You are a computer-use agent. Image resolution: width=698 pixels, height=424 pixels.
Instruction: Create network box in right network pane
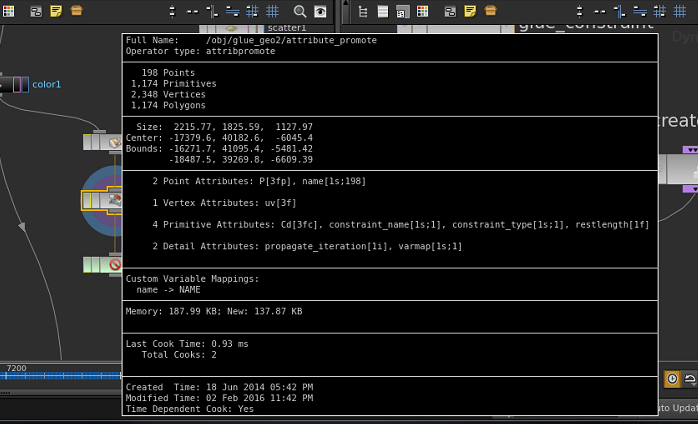click(450, 11)
